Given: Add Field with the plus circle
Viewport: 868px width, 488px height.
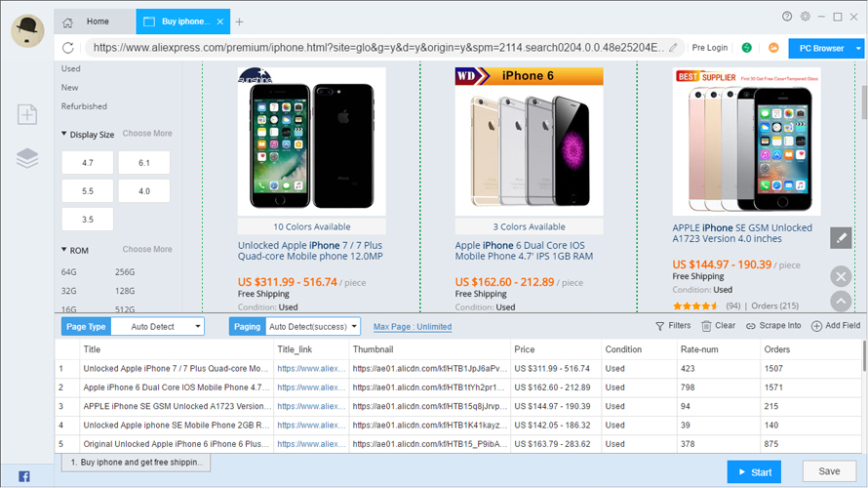Looking at the screenshot, I should [x=836, y=326].
